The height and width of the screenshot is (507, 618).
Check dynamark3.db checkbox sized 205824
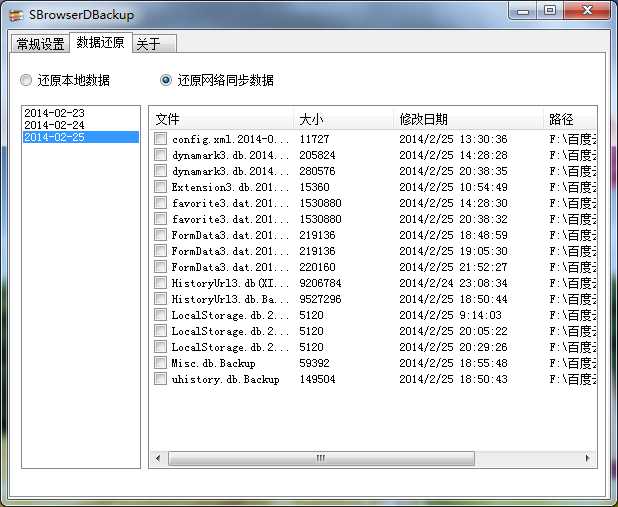pos(160,155)
